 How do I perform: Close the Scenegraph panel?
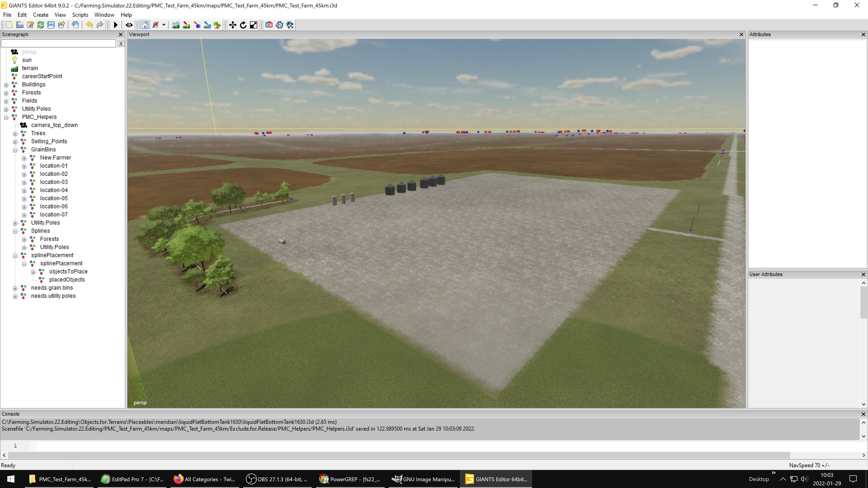coord(121,34)
